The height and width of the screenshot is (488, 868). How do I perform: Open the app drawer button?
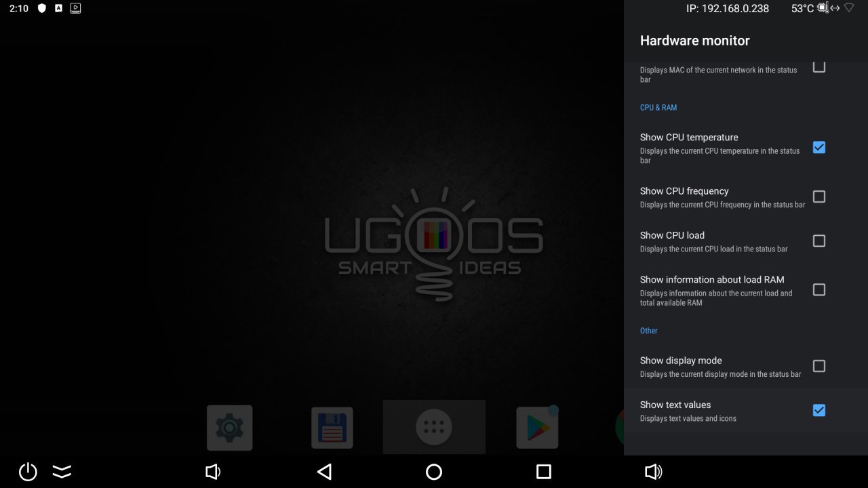(434, 427)
